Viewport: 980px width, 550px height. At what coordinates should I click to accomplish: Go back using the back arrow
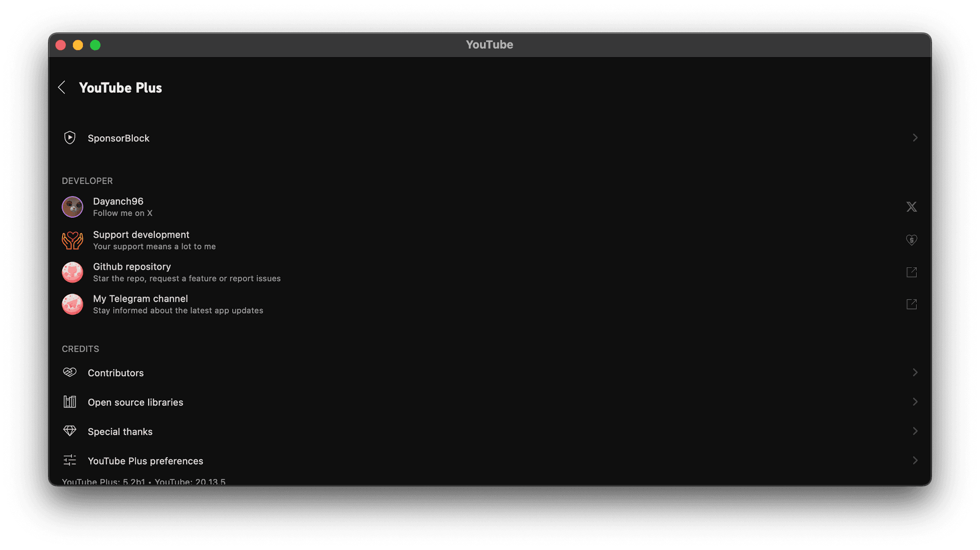pyautogui.click(x=62, y=88)
